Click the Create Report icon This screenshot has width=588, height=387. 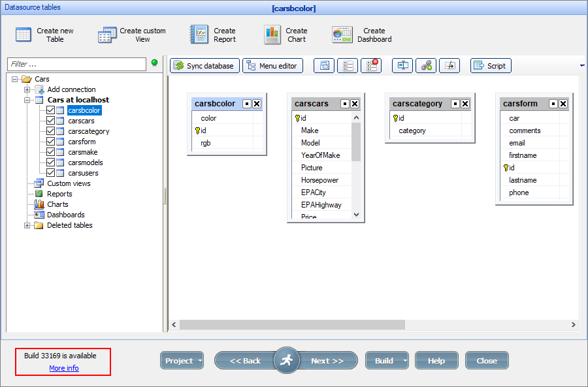199,34
